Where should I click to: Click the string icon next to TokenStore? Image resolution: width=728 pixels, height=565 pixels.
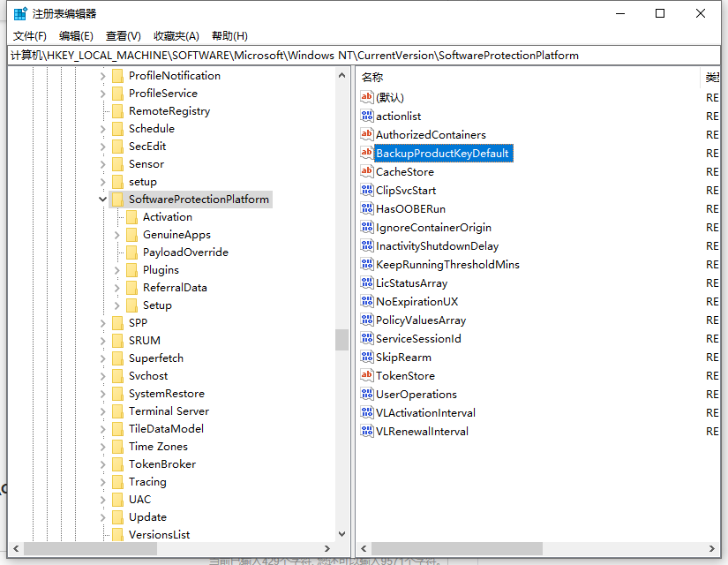pos(367,376)
